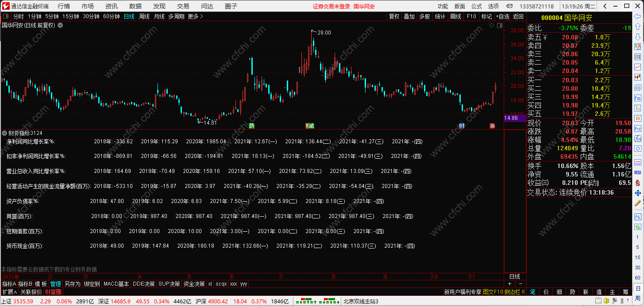Click the F5 icon in the right sidebar

tap(638, 217)
